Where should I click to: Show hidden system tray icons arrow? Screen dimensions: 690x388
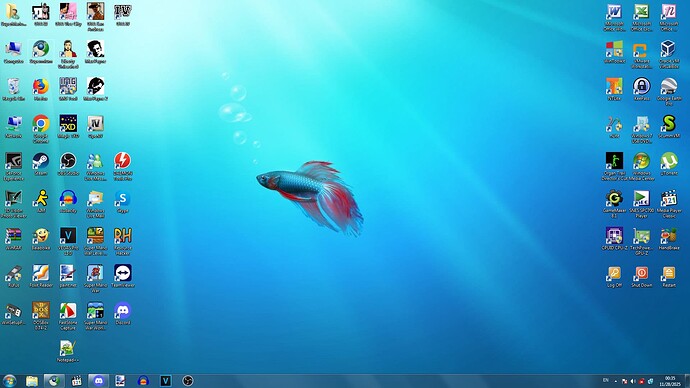click(615, 381)
